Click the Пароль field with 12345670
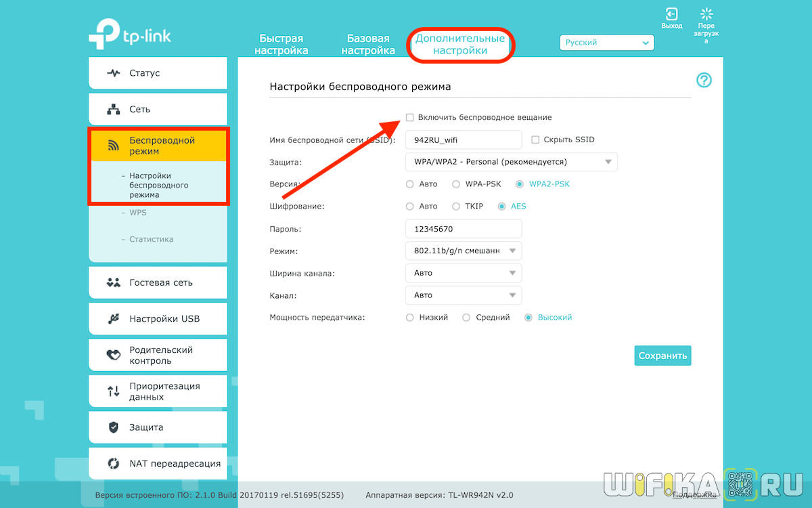Viewport: 812px width, 508px height. tap(464, 229)
